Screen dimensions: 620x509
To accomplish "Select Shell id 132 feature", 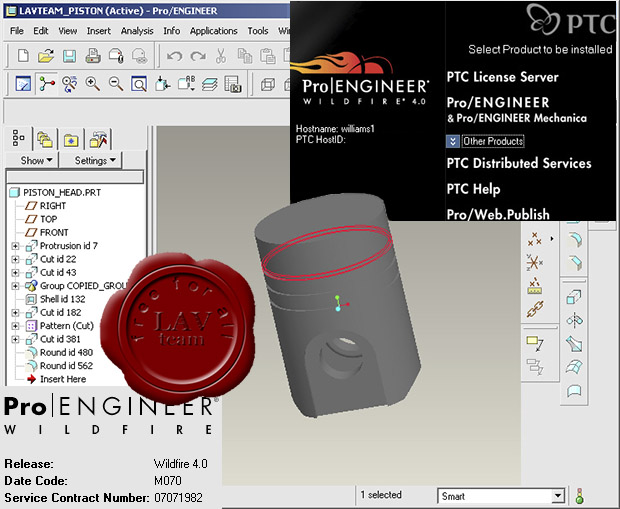I will tap(62, 299).
